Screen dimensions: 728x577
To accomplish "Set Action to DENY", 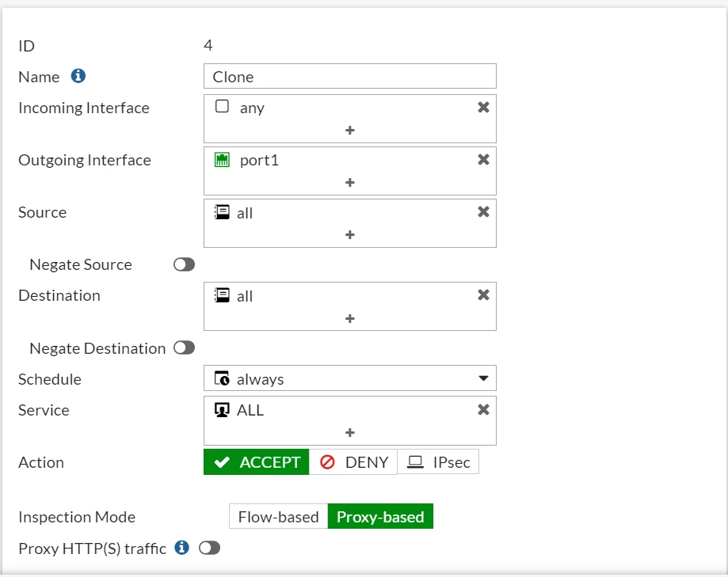I will click(x=353, y=462).
